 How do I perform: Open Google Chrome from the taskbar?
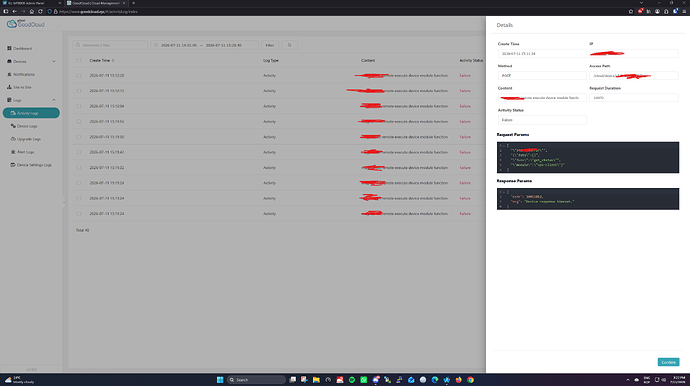pos(470,379)
